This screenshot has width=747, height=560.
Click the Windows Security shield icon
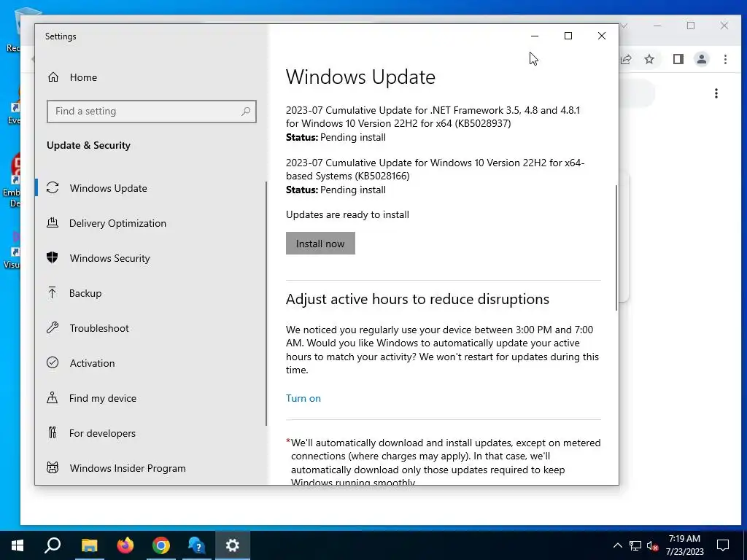[x=53, y=257]
